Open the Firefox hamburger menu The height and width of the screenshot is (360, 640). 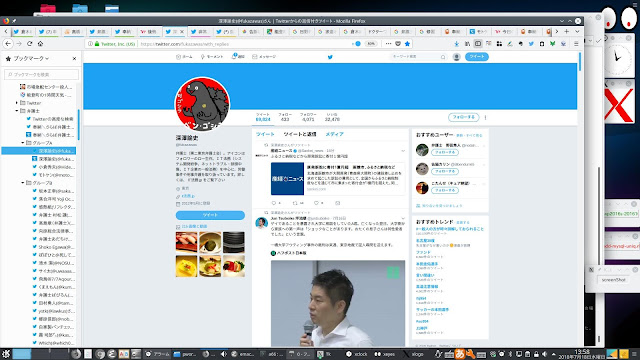click(576, 44)
